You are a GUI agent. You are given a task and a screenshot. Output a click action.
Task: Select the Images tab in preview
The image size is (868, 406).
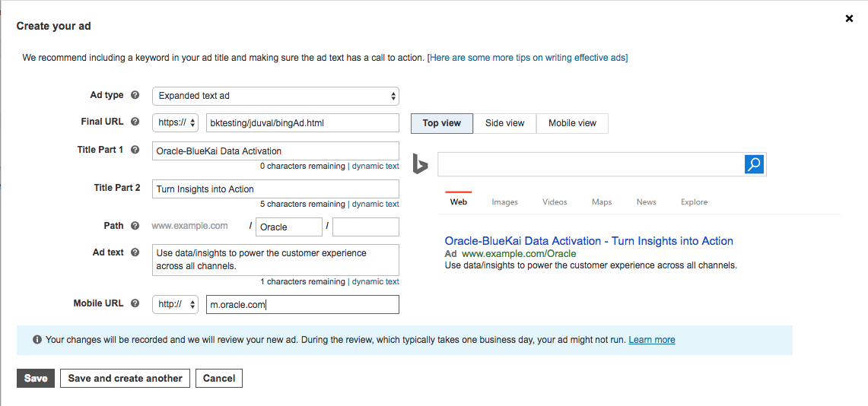505,202
